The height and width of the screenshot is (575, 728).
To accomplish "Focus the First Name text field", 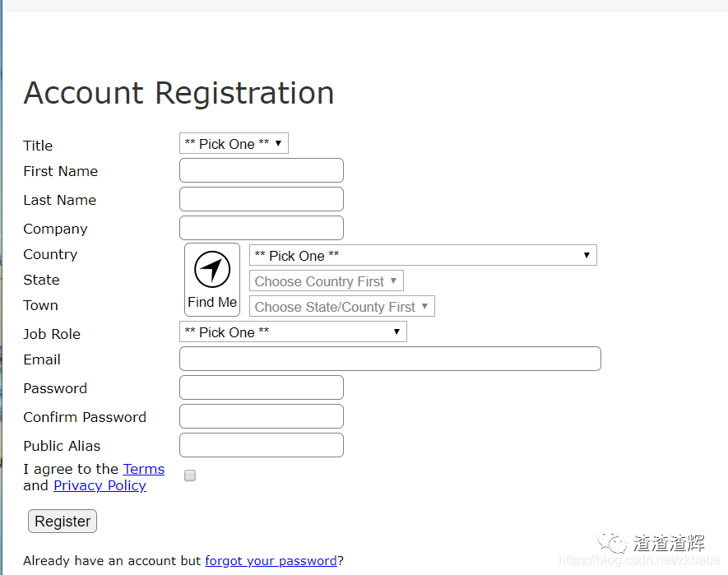I will coord(262,171).
